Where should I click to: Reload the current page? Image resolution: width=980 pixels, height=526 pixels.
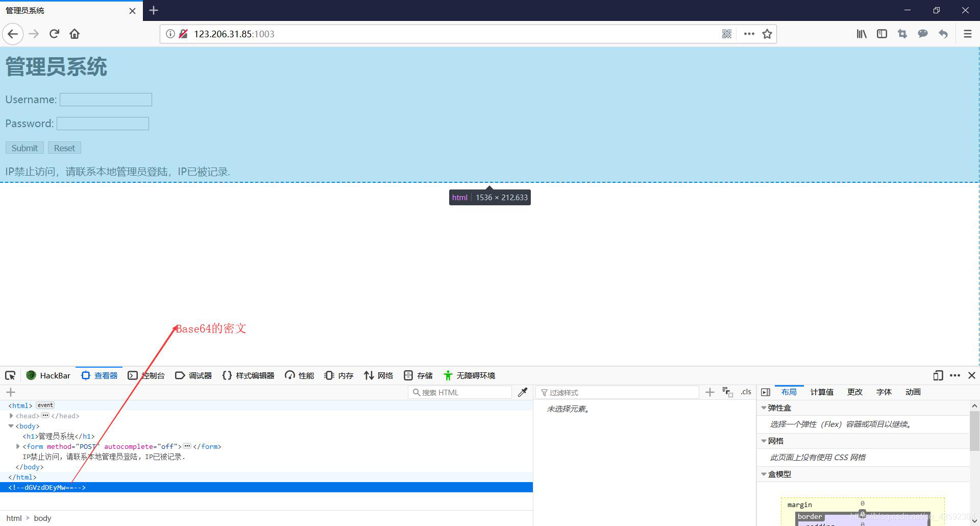[x=54, y=34]
